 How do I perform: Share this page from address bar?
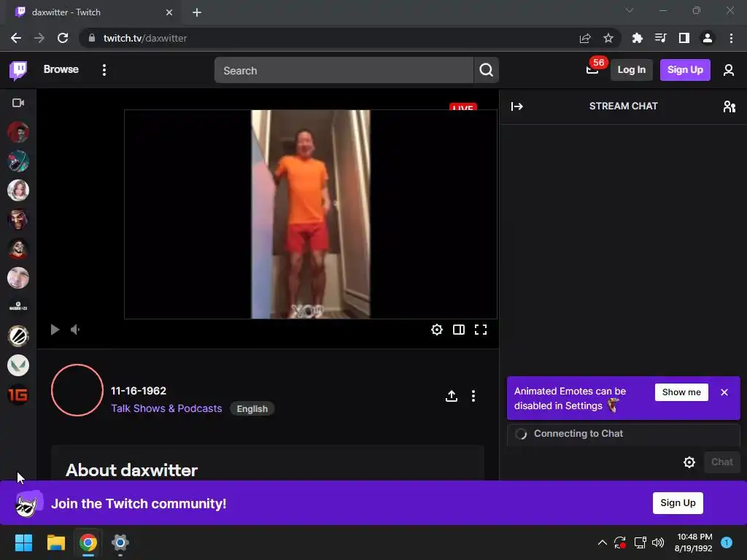point(585,38)
